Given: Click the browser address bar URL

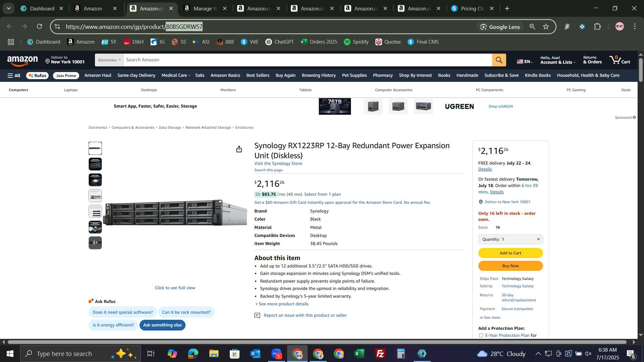Looking at the screenshot, I should (x=134, y=27).
